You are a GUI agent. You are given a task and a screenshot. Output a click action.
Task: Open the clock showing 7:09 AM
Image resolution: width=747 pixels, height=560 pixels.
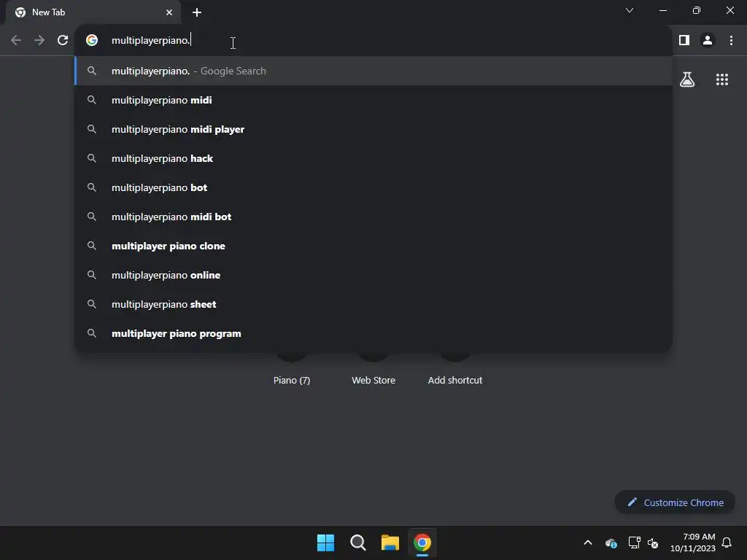pyautogui.click(x=693, y=542)
